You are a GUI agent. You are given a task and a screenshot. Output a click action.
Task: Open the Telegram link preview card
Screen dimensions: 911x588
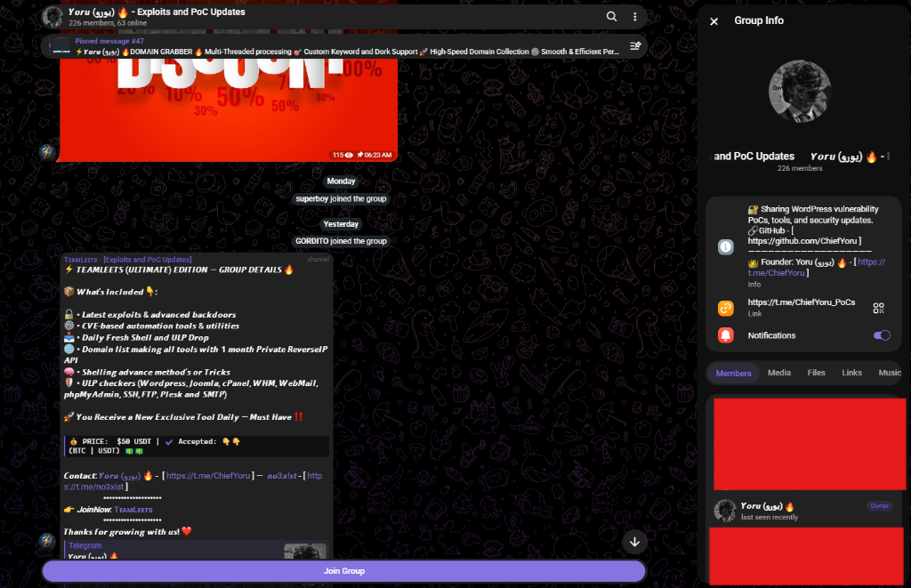coord(195,551)
